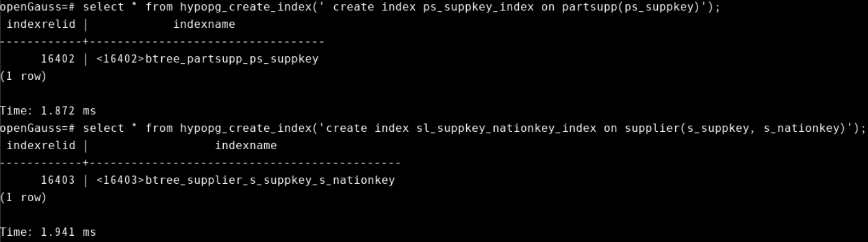Click the sl_suppkey_nationkey_index create index command

[474, 128]
